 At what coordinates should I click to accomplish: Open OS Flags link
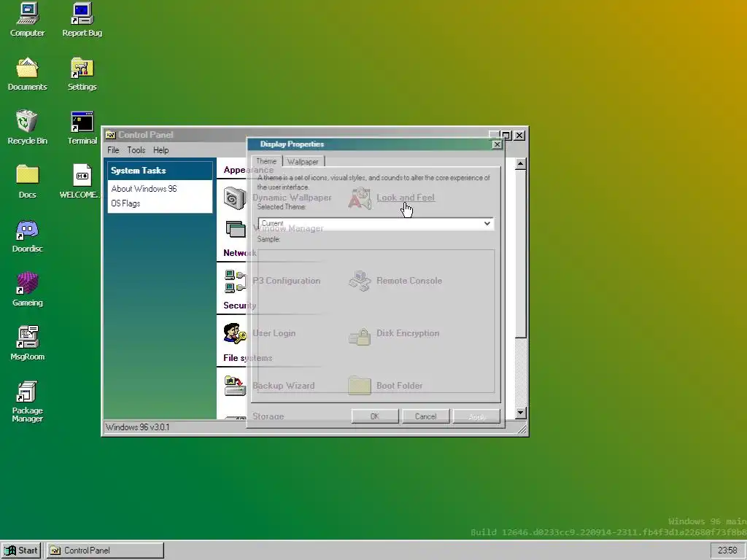click(x=125, y=203)
